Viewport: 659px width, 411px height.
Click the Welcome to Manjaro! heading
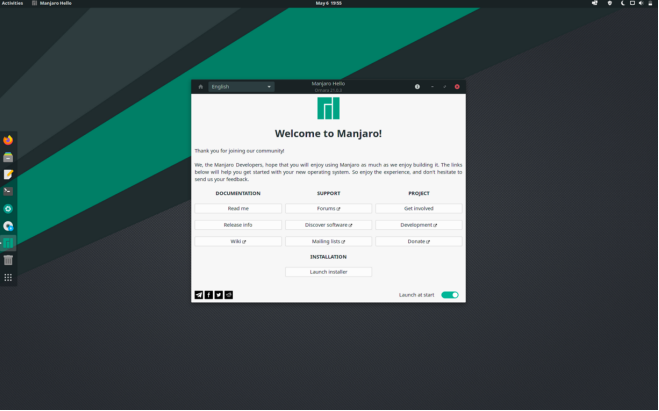point(328,134)
